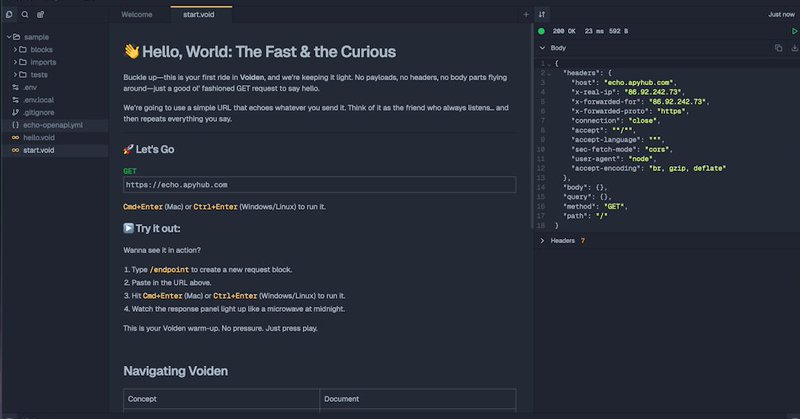The image size is (800, 419).
Task: Click the .env file settings icon
Action: (x=15, y=87)
